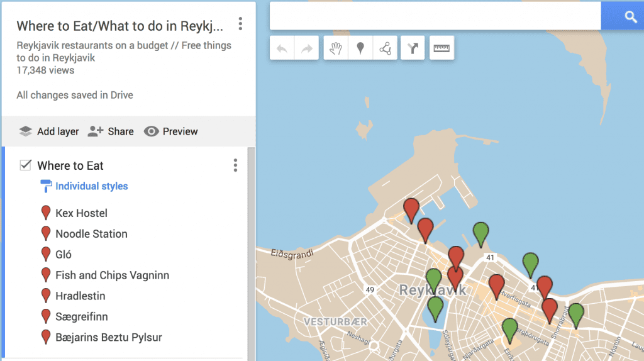The image size is (644, 361).
Task: Click the green map marker by the harbor pier
Action: click(x=480, y=233)
